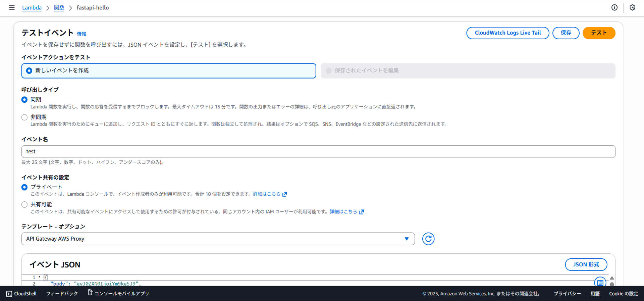Click the template refresh icon button
This screenshot has height=301, width=644.
coord(428,239)
